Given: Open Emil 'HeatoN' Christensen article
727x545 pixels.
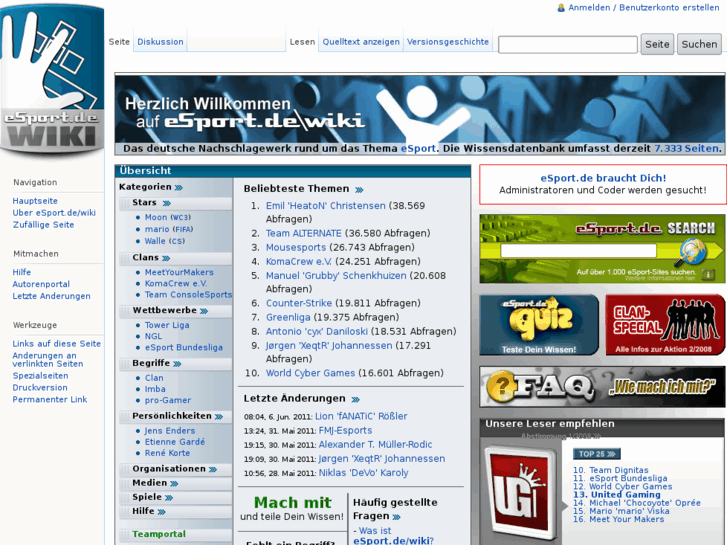Looking at the screenshot, I should coord(325,205).
